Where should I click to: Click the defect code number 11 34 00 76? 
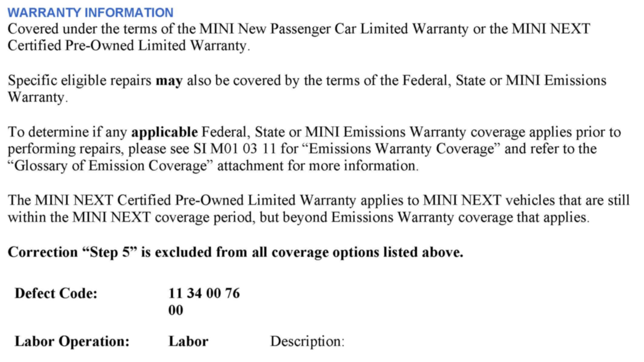204,294
